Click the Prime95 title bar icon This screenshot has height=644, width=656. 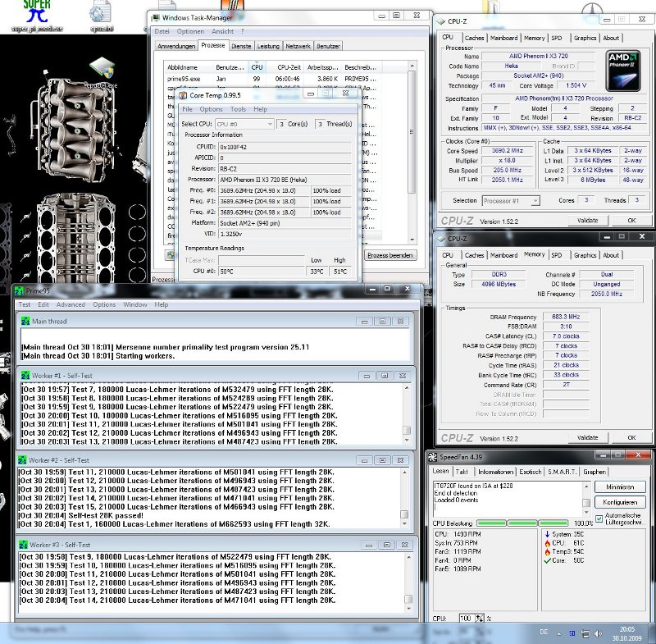point(19,290)
